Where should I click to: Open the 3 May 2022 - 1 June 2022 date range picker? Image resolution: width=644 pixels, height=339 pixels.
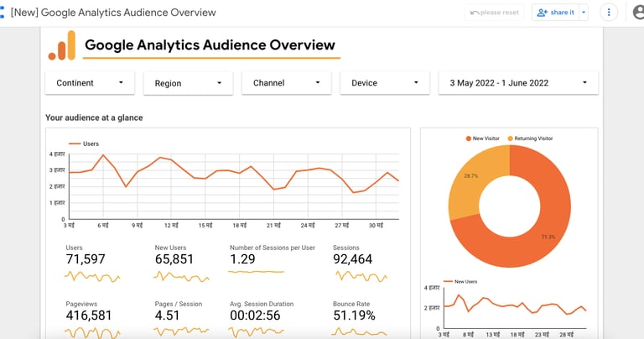pyautogui.click(x=518, y=83)
